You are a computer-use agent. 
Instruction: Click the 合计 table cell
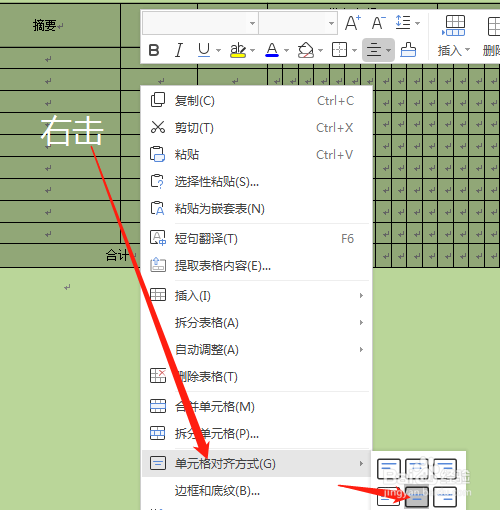(x=70, y=256)
